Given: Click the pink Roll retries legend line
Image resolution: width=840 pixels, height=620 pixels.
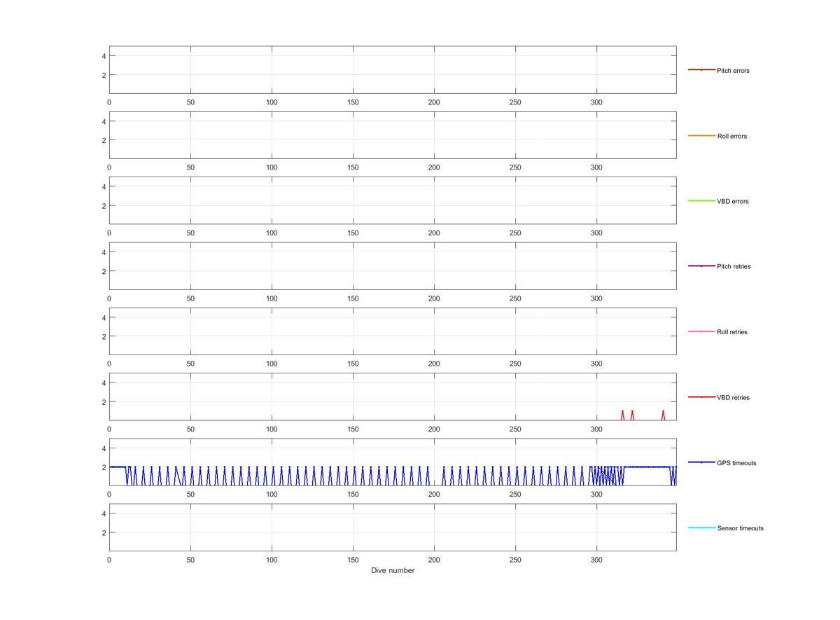Looking at the screenshot, I should click(701, 331).
